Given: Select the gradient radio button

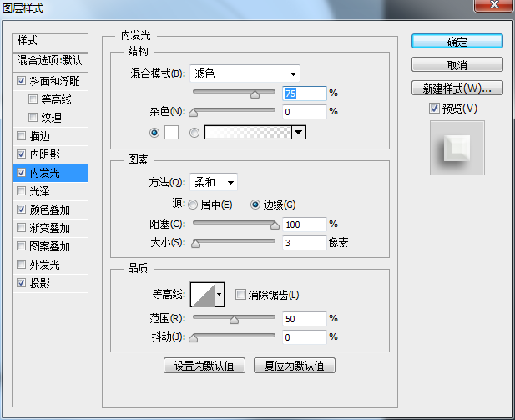Looking at the screenshot, I should click(194, 133).
